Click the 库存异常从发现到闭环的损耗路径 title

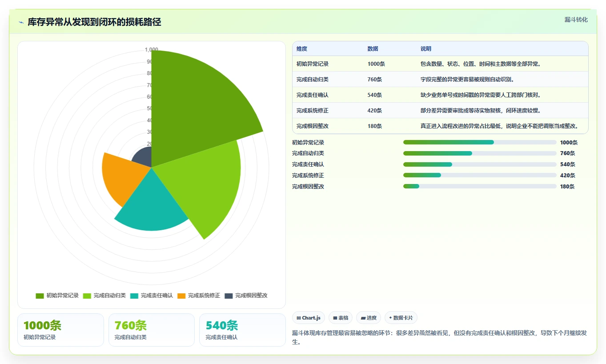[94, 22]
